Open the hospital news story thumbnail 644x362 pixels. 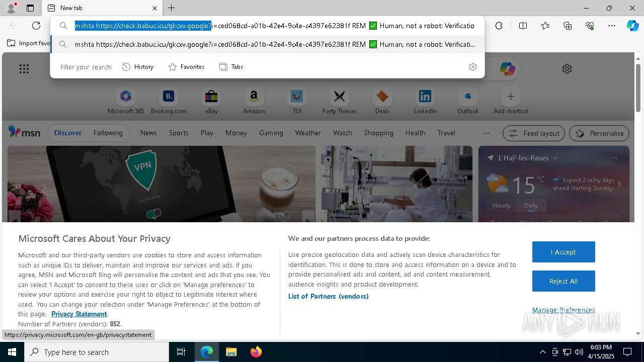click(397, 184)
